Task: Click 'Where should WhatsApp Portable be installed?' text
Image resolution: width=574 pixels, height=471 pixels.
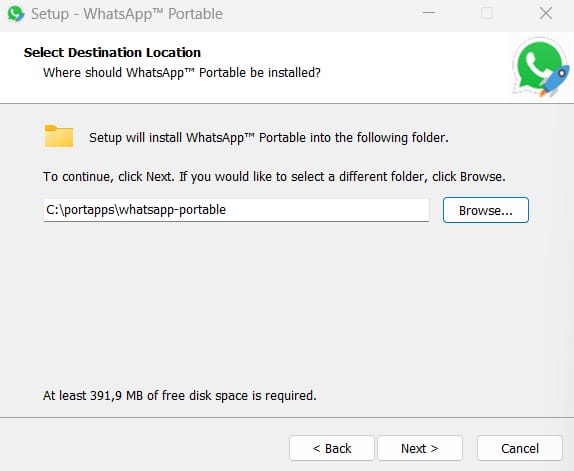Action: (182, 72)
